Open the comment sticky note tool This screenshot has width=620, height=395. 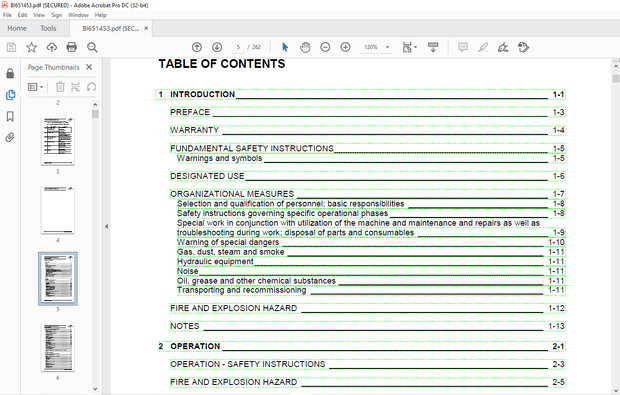[x=463, y=47]
